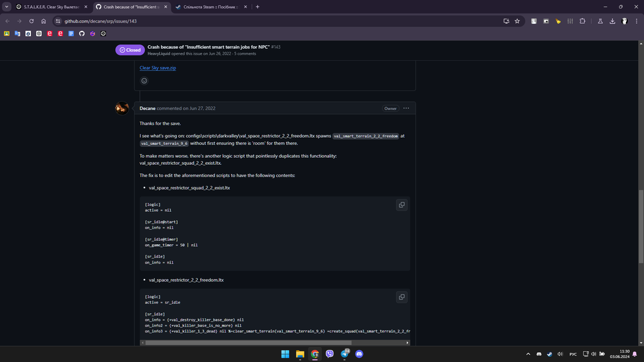Select the val_smart_terrain_2_2_freedom inline code
The height and width of the screenshot is (362, 644).
366,136
